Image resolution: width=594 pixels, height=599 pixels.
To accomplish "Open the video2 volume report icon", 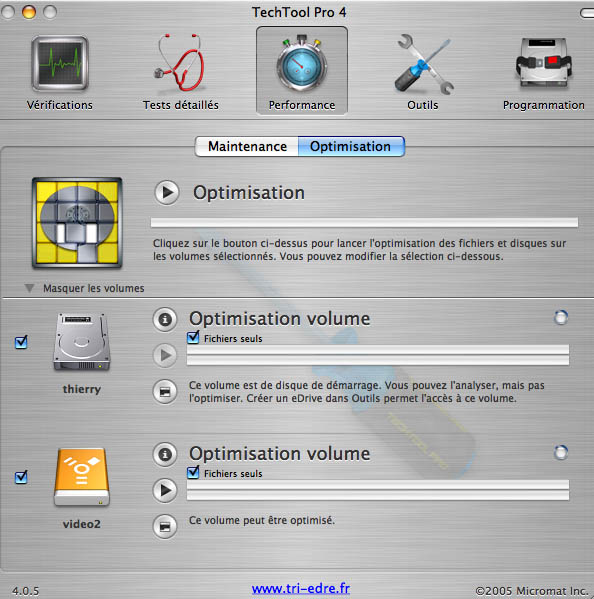I will pyautogui.click(x=165, y=526).
